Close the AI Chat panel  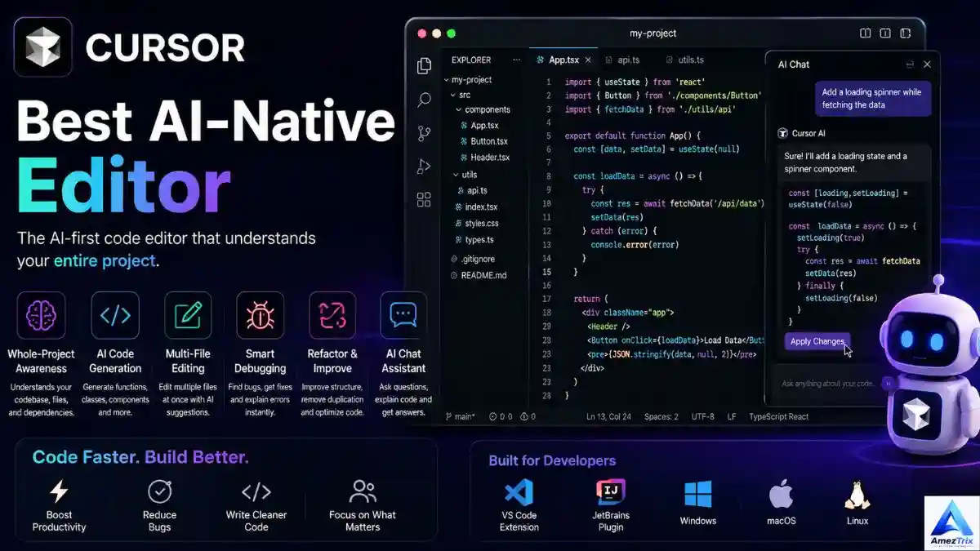(x=927, y=64)
